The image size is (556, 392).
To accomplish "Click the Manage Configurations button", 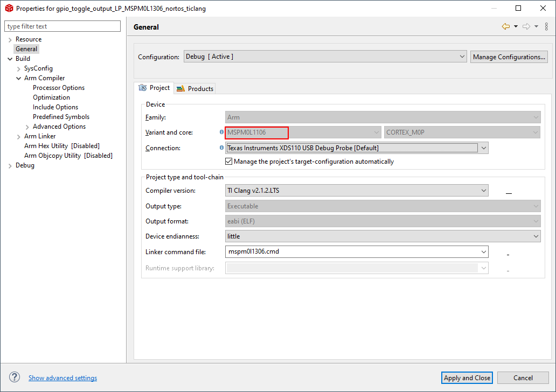I will (509, 57).
